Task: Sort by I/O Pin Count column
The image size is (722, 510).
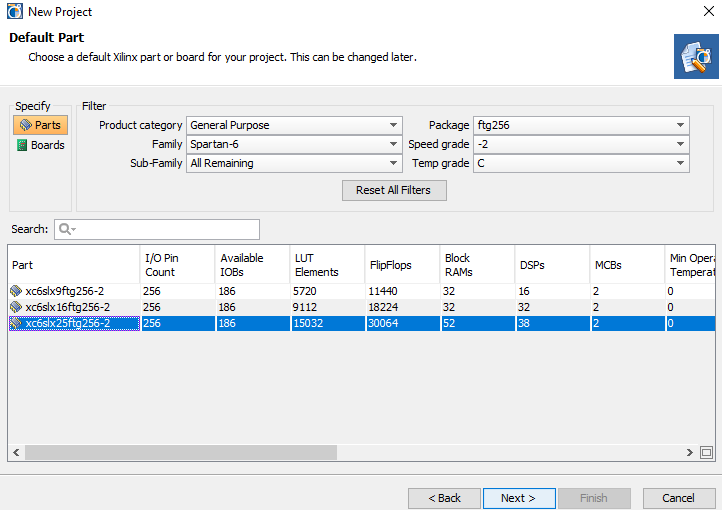Action: [x=177, y=265]
